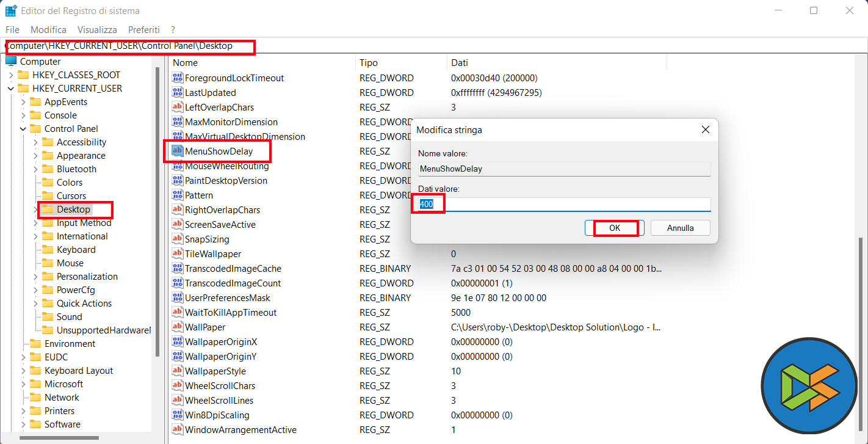
Task: Click the Dati valore input field
Action: pos(564,204)
